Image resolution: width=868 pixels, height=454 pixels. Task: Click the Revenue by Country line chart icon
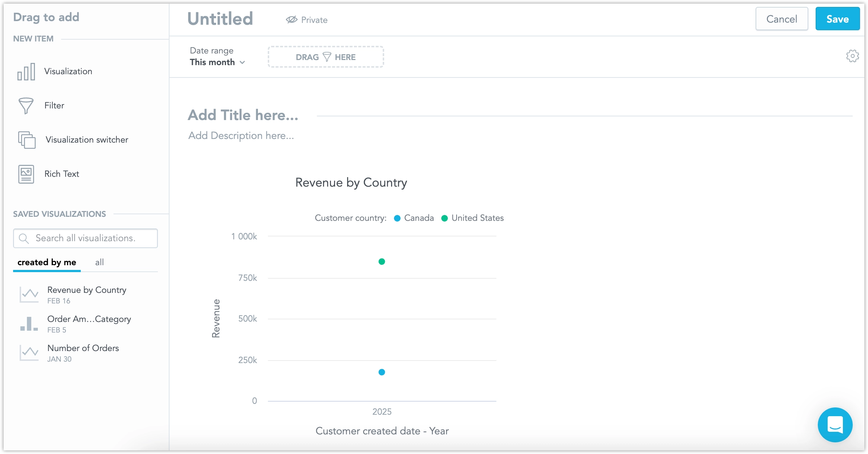[29, 294]
